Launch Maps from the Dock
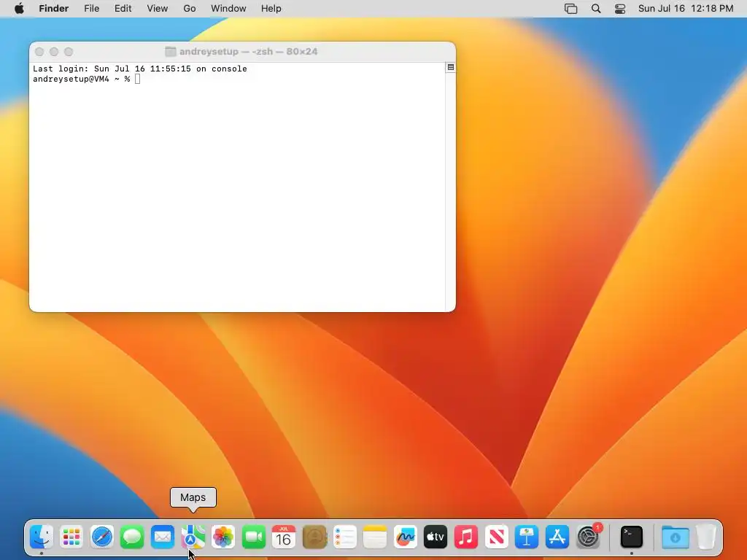Screen dimensions: 747x560 (x=193, y=537)
